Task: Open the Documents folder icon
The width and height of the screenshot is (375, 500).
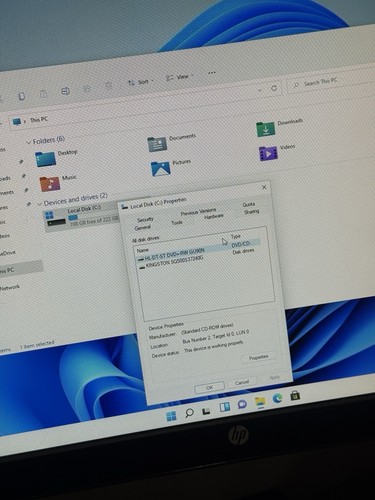Action: click(x=157, y=144)
